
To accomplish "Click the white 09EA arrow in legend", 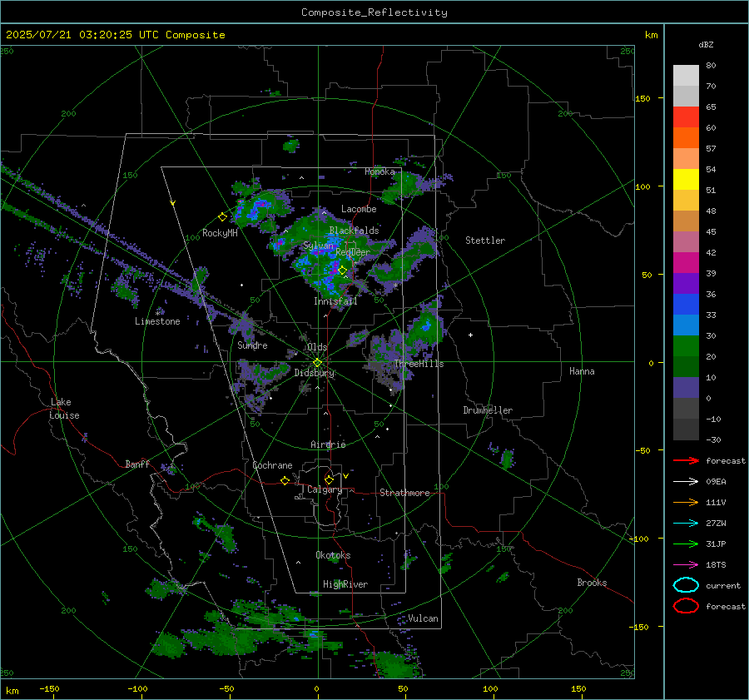I will [x=686, y=481].
